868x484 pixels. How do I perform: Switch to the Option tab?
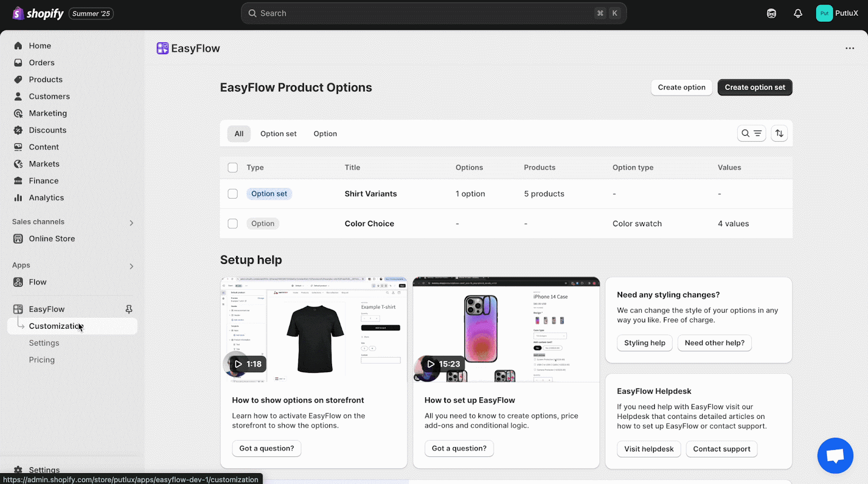325,133
